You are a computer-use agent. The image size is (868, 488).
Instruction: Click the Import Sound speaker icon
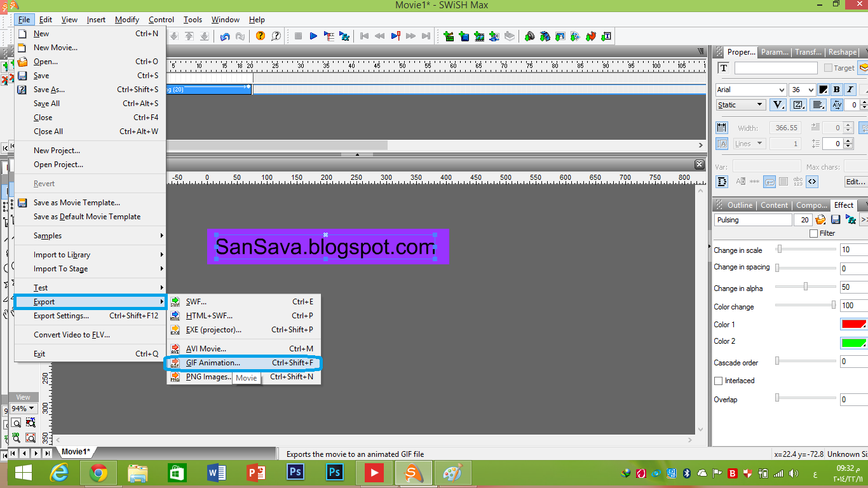pos(529,36)
